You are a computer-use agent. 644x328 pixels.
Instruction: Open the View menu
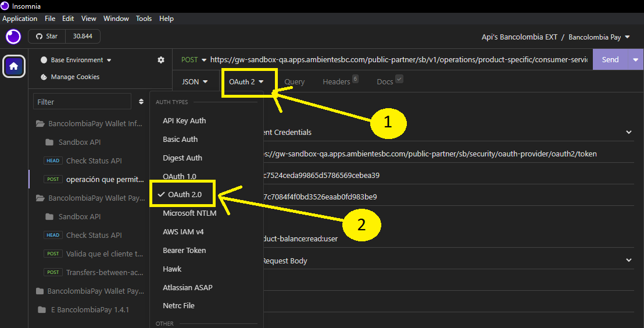89,19
